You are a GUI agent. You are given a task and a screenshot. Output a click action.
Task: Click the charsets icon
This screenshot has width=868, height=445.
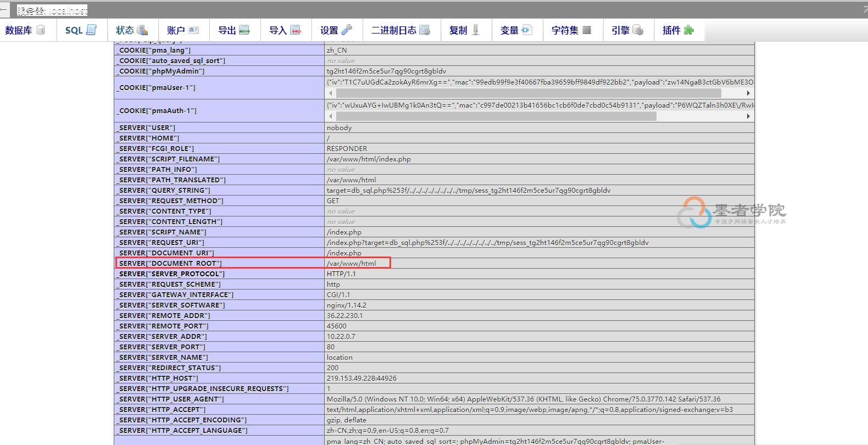[587, 30]
